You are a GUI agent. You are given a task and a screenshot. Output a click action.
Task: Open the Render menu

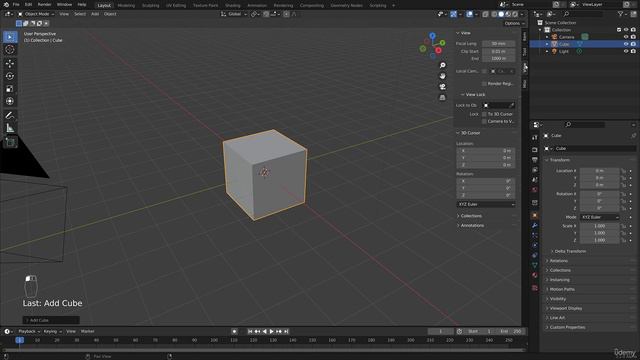(x=44, y=4)
